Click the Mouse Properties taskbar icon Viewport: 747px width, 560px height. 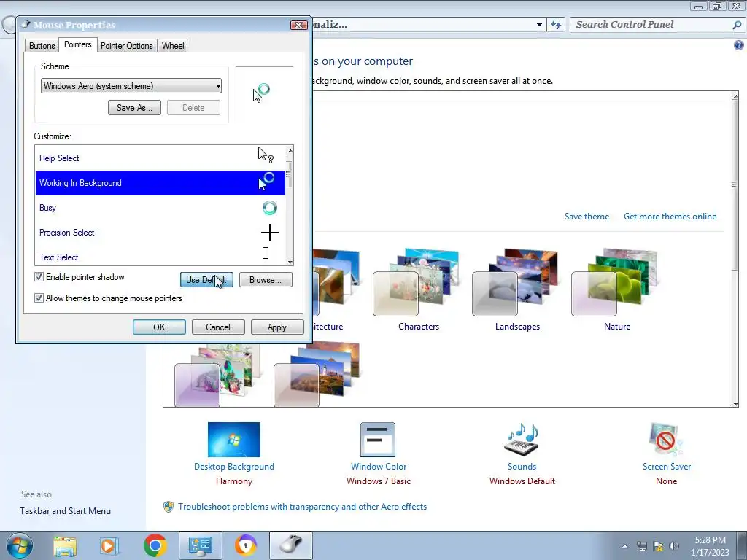(x=291, y=545)
